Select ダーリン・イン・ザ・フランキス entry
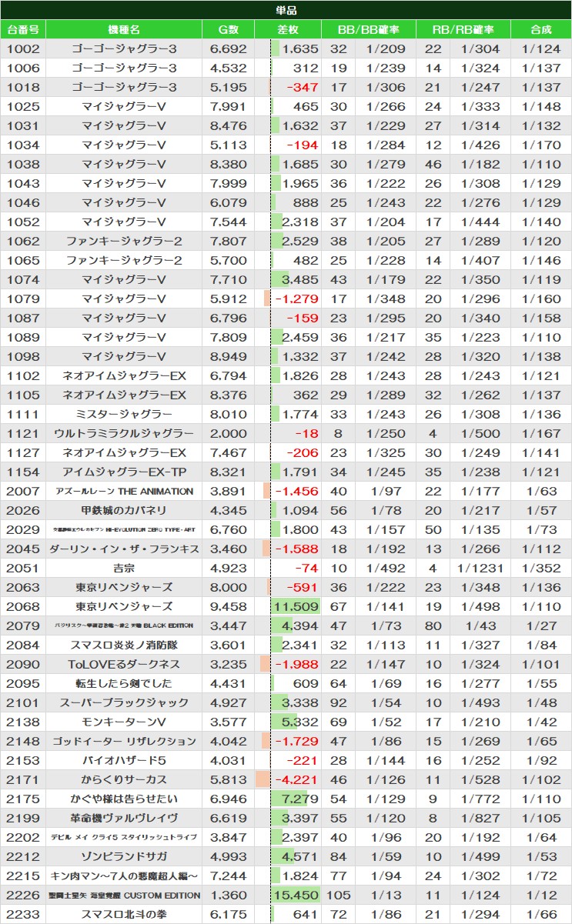Image resolution: width=572 pixels, height=924 pixels. [x=124, y=549]
